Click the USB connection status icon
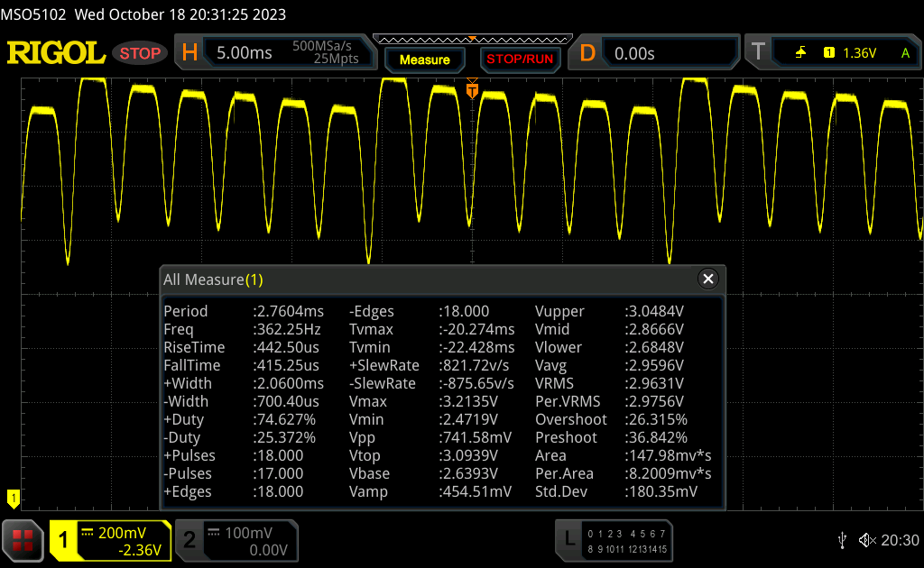 [x=842, y=540]
